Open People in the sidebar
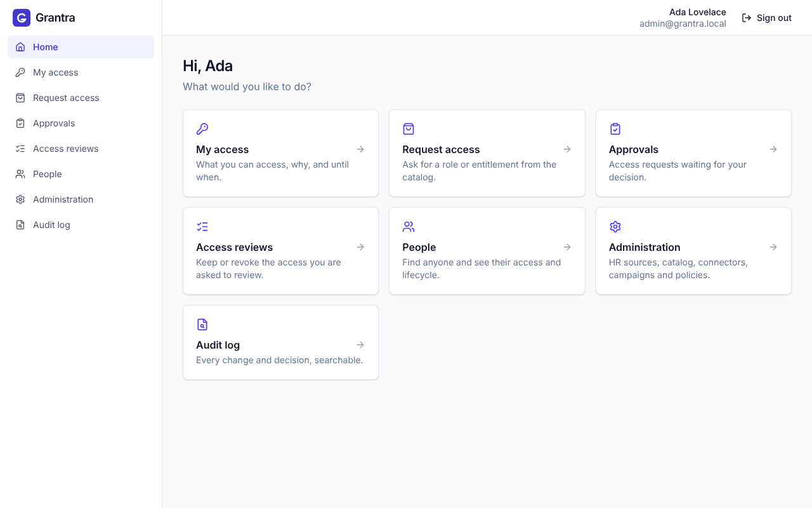This screenshot has width=812, height=508. click(x=81, y=174)
